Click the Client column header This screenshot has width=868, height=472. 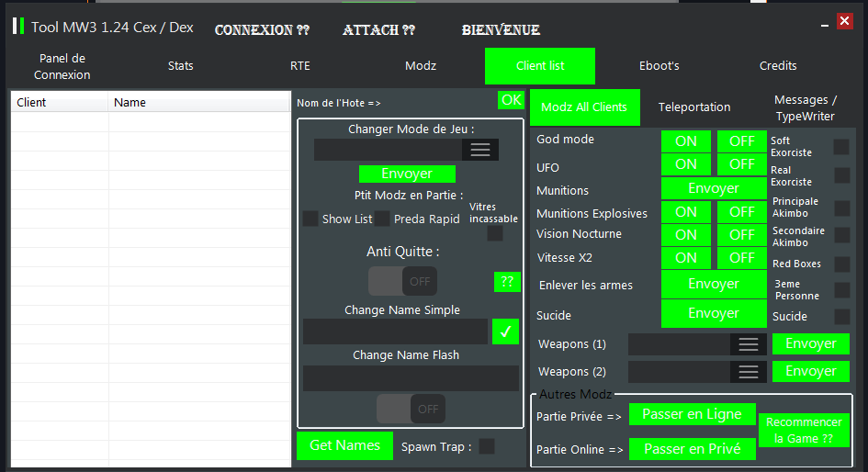click(x=60, y=102)
